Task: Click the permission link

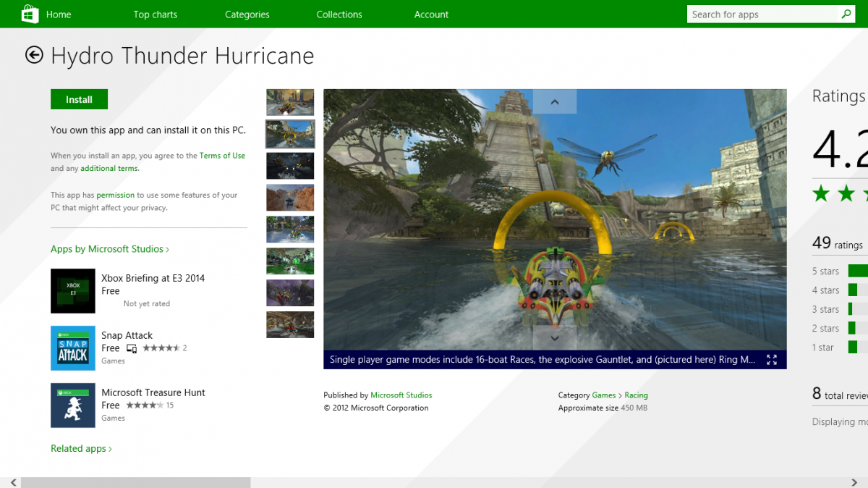Action: (x=116, y=195)
